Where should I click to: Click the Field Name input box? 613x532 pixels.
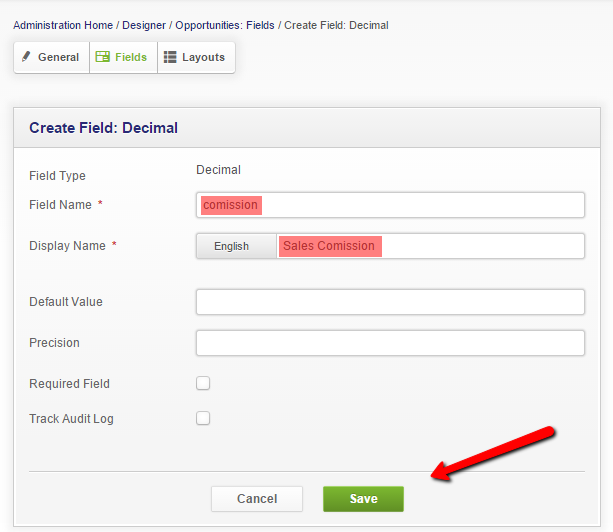(x=390, y=205)
